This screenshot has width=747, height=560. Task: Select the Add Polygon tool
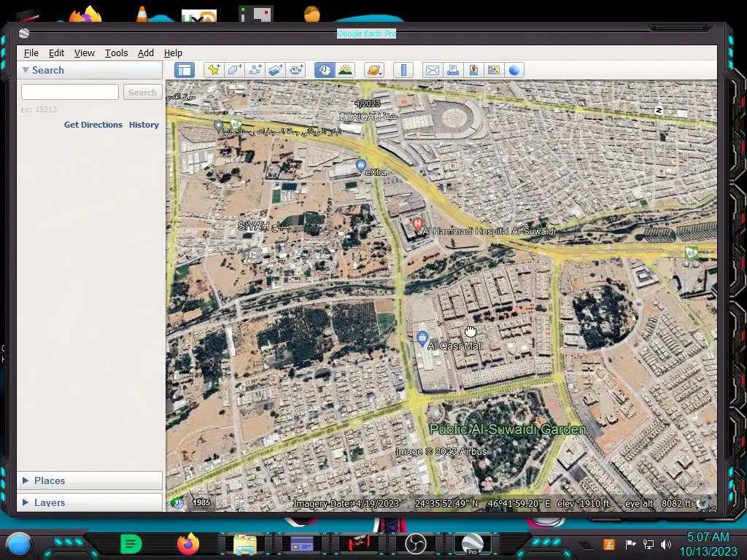(x=234, y=70)
